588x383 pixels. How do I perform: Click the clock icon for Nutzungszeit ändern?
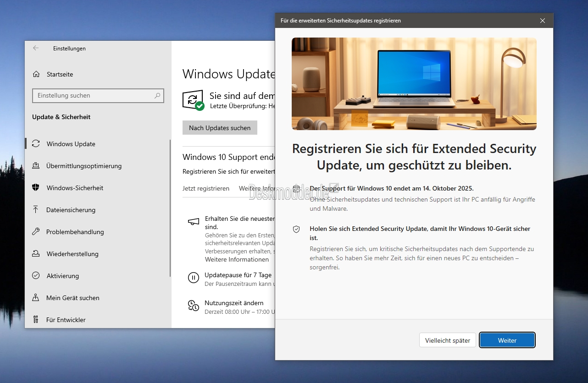[x=194, y=306]
